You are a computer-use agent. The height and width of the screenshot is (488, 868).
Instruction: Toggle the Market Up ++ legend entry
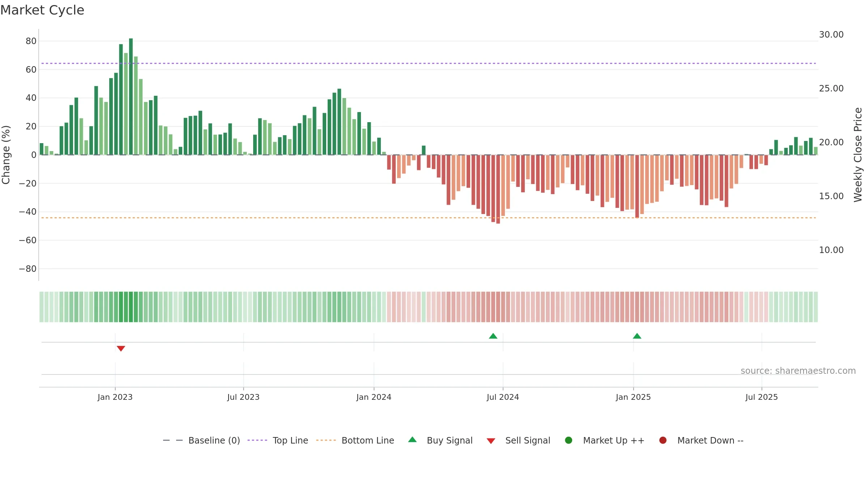pos(604,440)
